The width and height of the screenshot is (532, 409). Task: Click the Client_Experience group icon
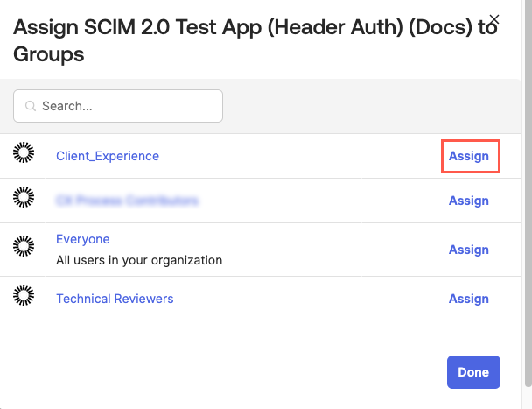click(x=24, y=152)
